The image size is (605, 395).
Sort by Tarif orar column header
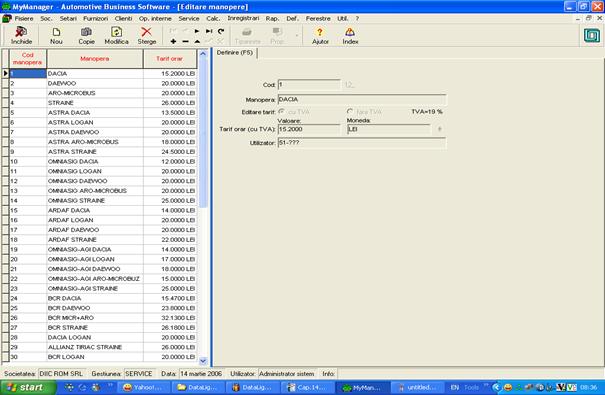click(170, 59)
